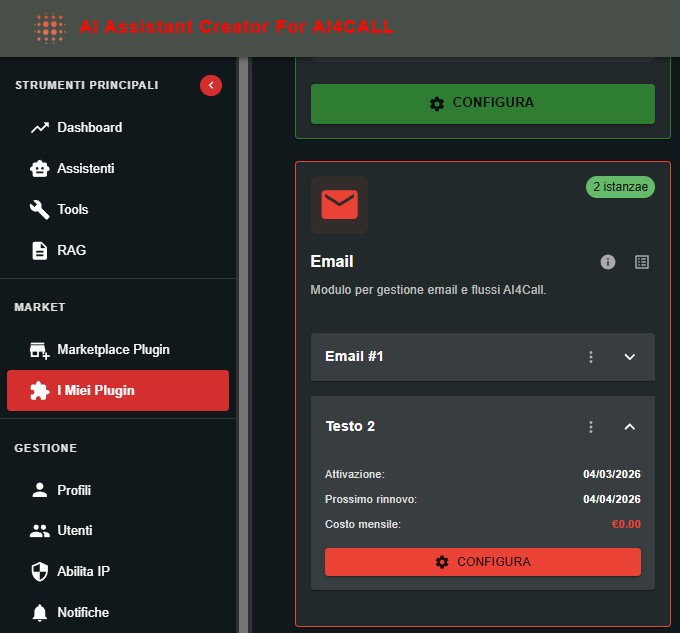Click the renewal date 04/04/2026

(x=611, y=499)
